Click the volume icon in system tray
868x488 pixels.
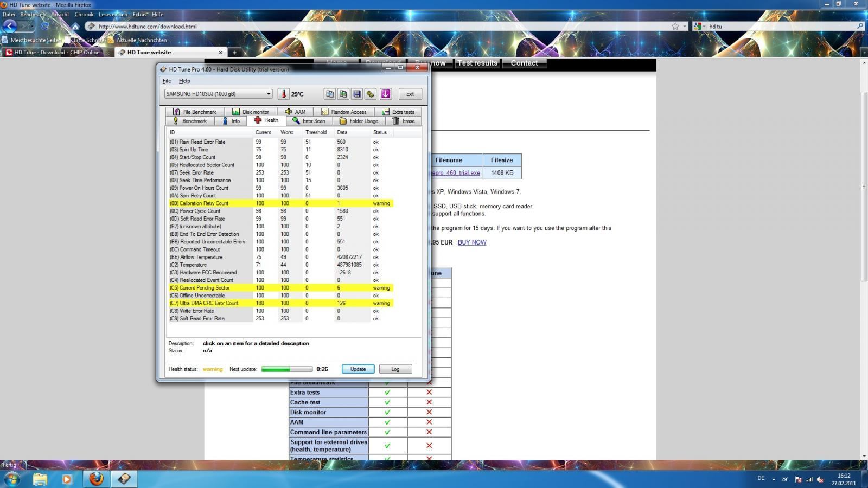(820, 479)
